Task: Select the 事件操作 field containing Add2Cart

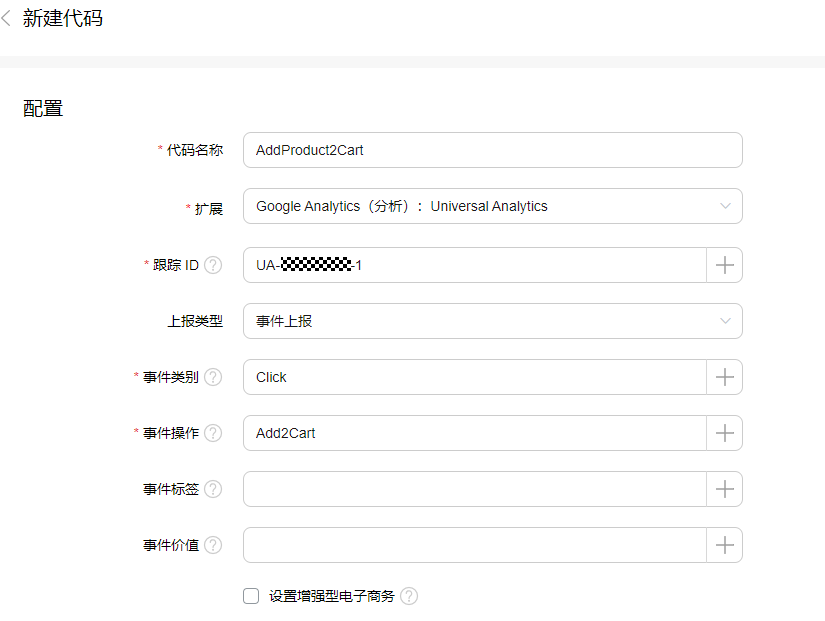Action: tap(474, 433)
